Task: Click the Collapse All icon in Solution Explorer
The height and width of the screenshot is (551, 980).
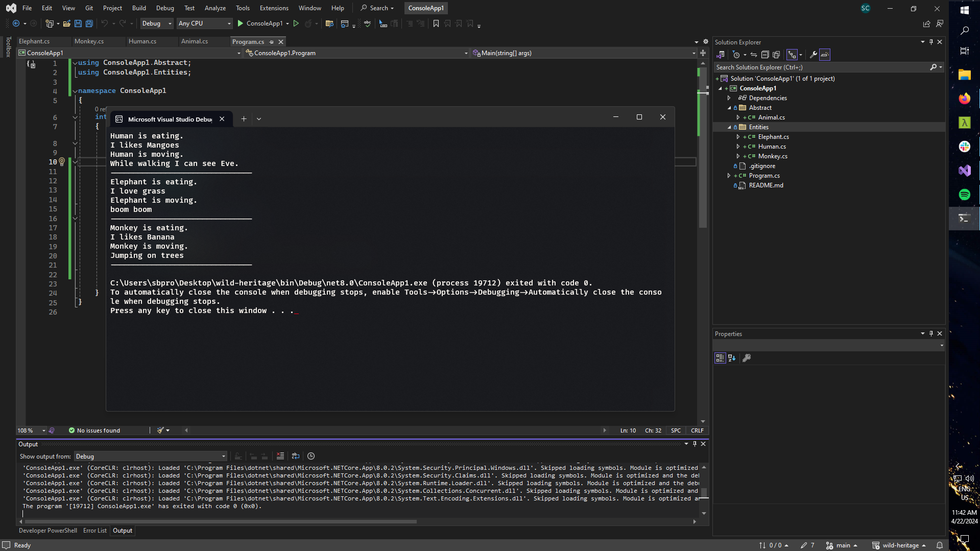Action: tap(765, 55)
